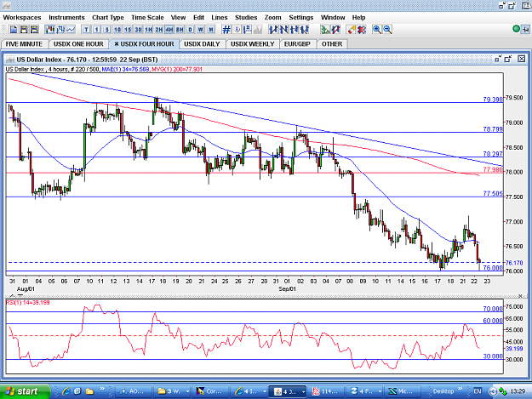Select the third (horizontal) line drawing tool
The height and width of the screenshot is (399, 532).
point(295,30)
